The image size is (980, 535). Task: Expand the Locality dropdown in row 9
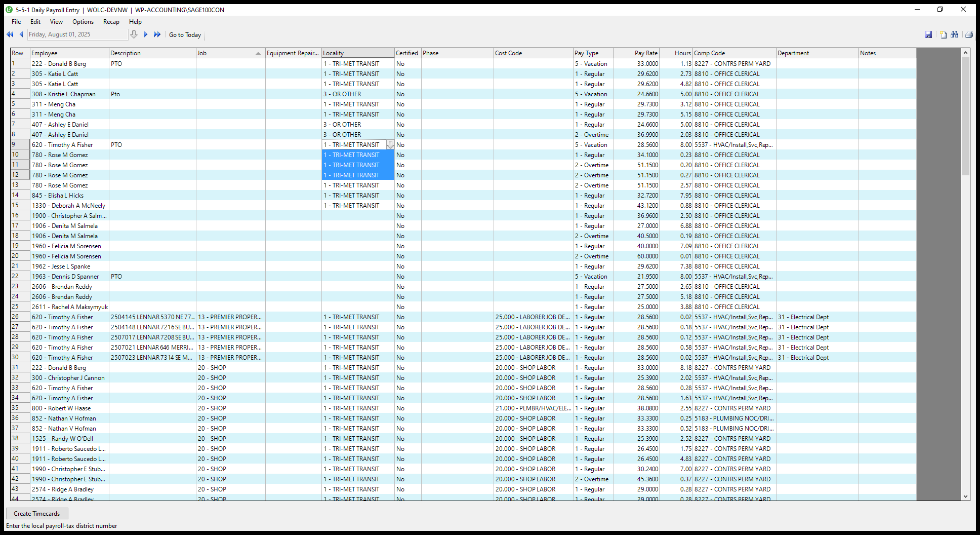click(x=390, y=145)
